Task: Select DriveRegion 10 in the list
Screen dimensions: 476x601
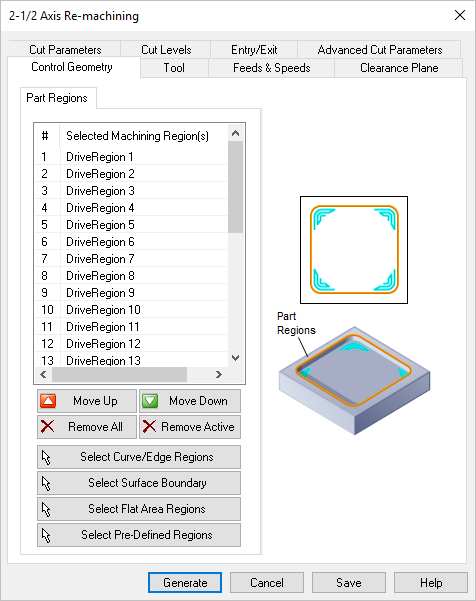Action: point(131,310)
